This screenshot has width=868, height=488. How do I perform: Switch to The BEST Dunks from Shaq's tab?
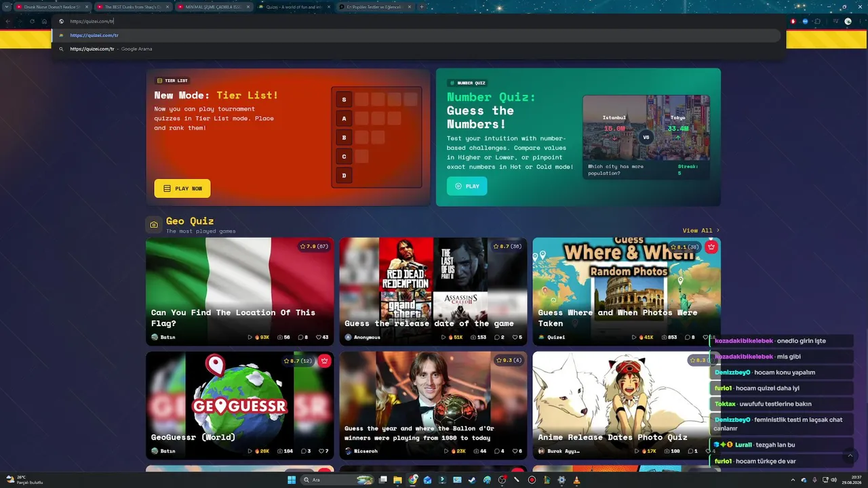click(x=133, y=7)
